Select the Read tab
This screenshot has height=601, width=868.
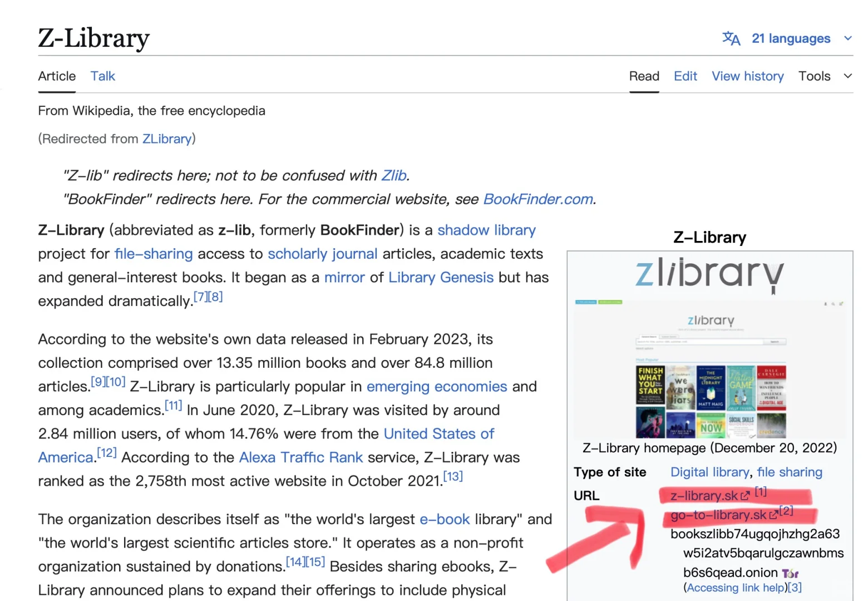pos(644,76)
